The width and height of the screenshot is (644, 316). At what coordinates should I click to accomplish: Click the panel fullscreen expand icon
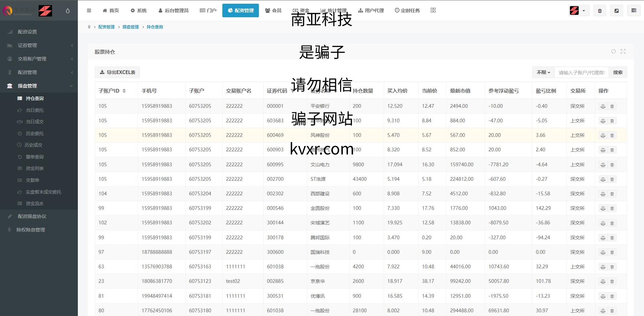coord(623,51)
